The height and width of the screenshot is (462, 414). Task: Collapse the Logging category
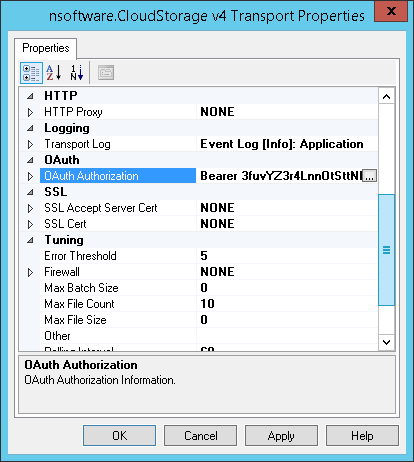pos(30,128)
